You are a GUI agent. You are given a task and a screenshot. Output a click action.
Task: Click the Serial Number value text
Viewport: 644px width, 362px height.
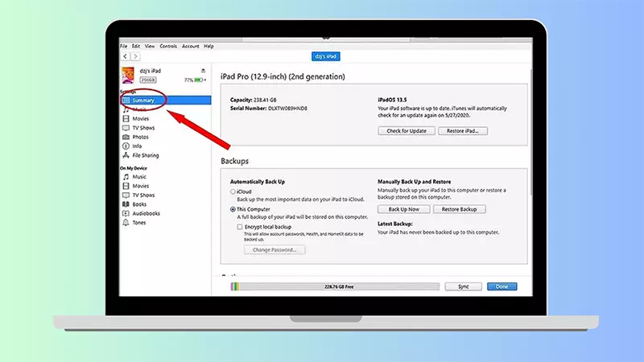click(287, 109)
